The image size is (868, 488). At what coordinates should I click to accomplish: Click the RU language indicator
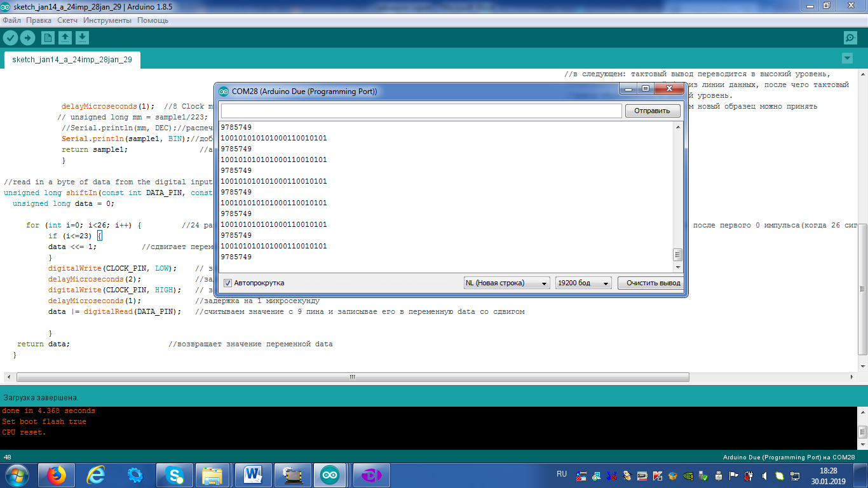(562, 474)
